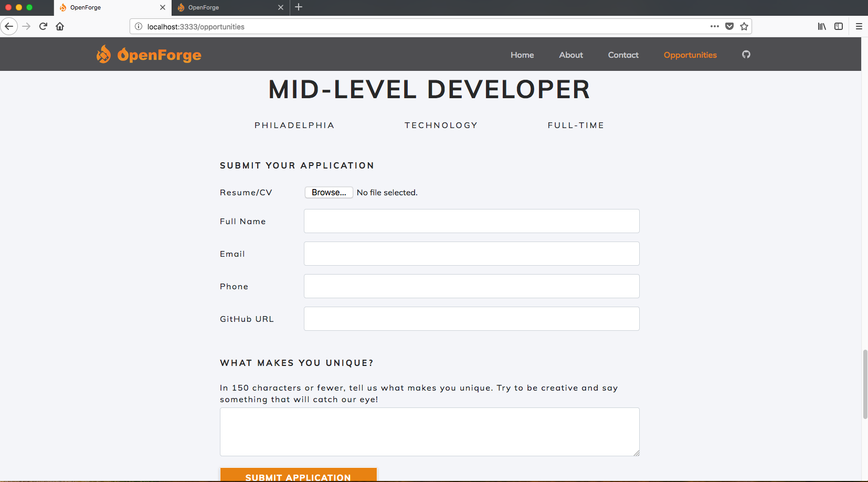Viewport: 868px width, 482px height.
Task: Click the browser back arrow
Action: 9,26
